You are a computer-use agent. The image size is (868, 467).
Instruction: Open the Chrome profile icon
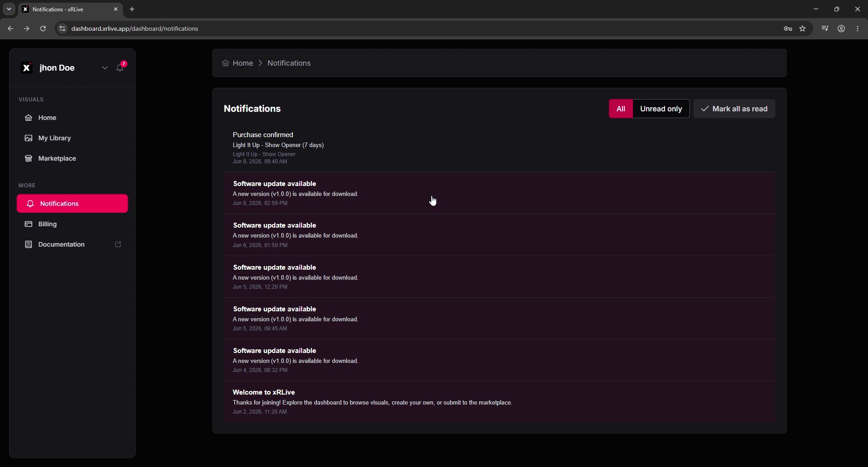pos(841,29)
